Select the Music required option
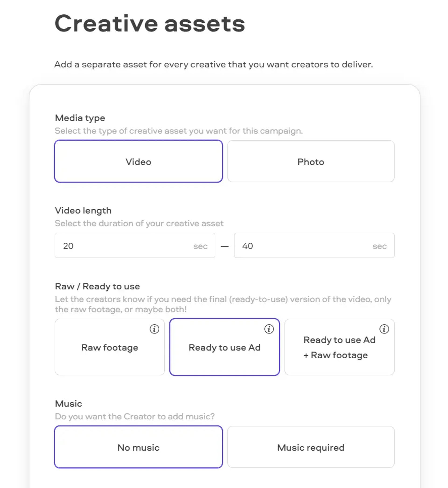This screenshot has height=488, width=448. tap(311, 447)
